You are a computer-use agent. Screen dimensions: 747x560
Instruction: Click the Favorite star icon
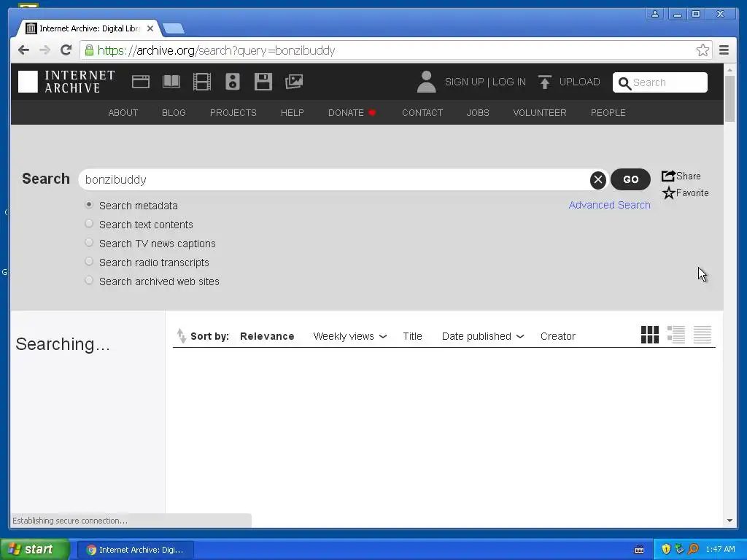[668, 192]
